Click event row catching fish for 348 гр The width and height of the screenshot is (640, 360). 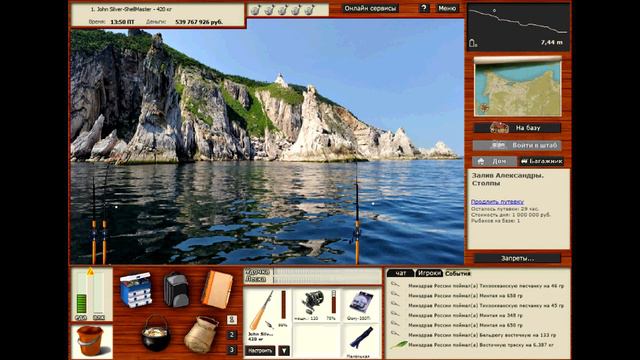tap(477, 316)
